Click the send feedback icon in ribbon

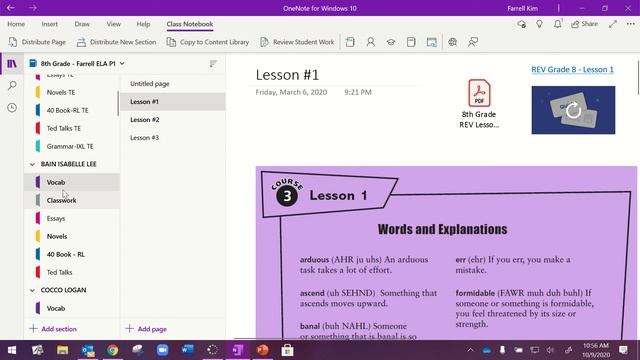pyautogui.click(x=473, y=42)
